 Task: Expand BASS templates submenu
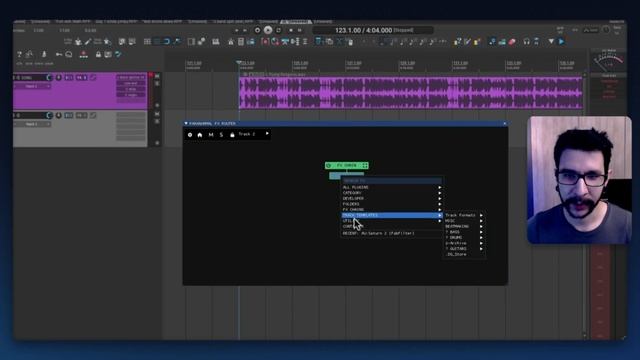click(464, 232)
